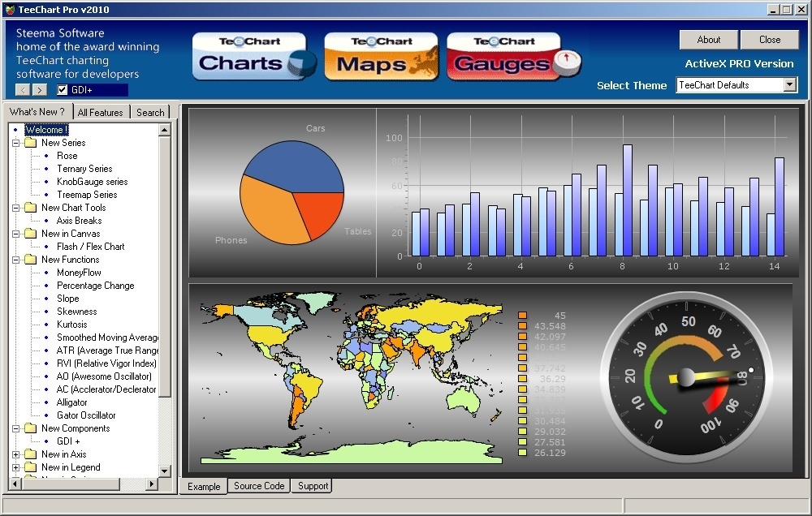Screen dimensions: 812x516
Task: Select the Welcome ! tree item
Action: pyautogui.click(x=46, y=129)
